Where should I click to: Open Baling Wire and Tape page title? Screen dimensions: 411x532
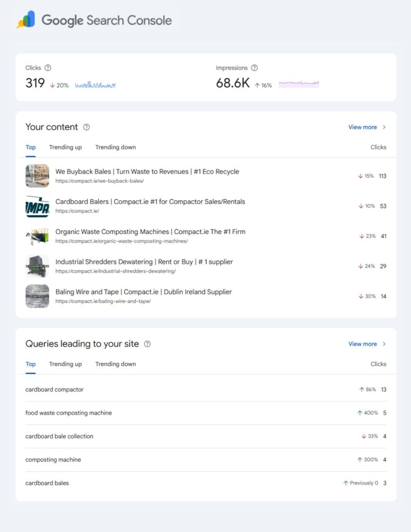pos(143,292)
